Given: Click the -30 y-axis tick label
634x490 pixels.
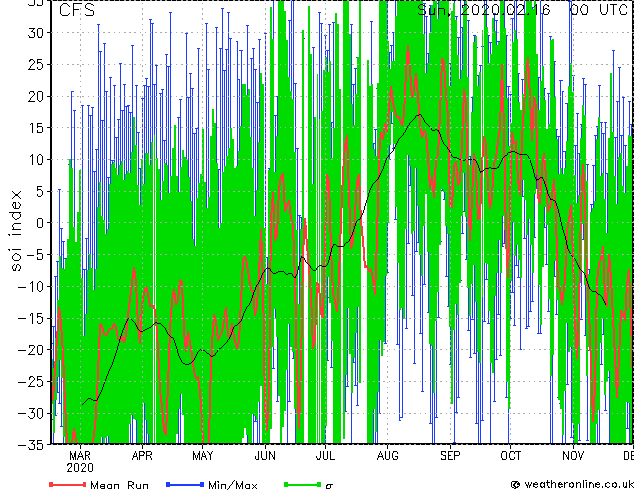Looking at the screenshot, I should point(31,413).
